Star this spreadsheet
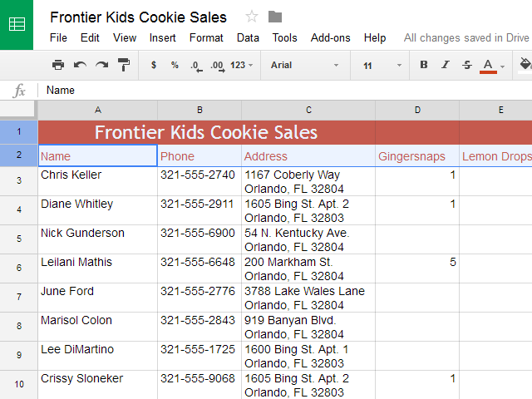Screen dimensions: 532x399 point(252,17)
